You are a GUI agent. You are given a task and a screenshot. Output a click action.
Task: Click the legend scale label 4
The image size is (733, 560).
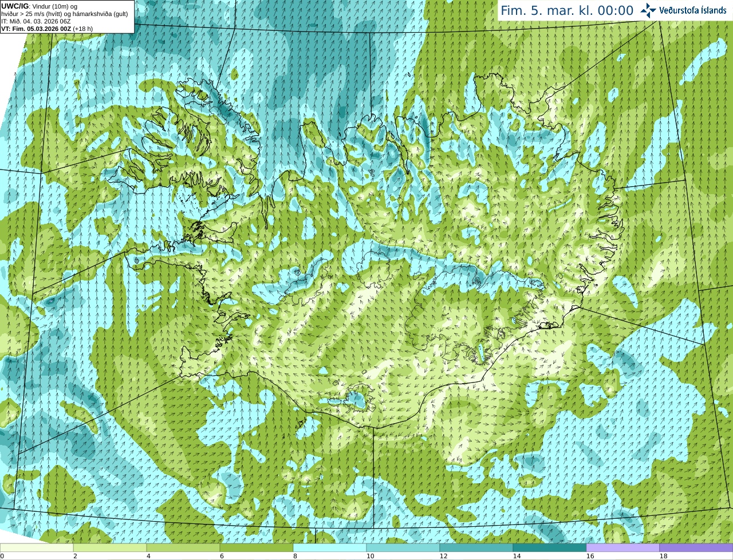pos(148,556)
